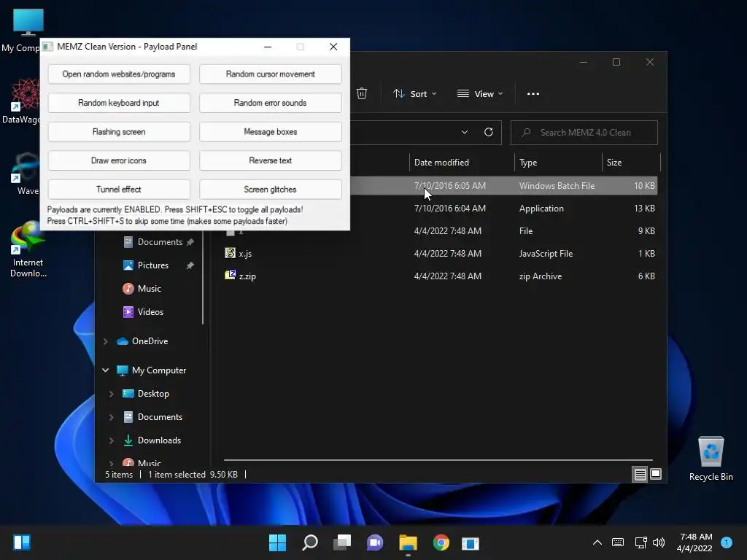Select OneDrive in navigation pane
The image size is (747, 560).
coord(150,341)
